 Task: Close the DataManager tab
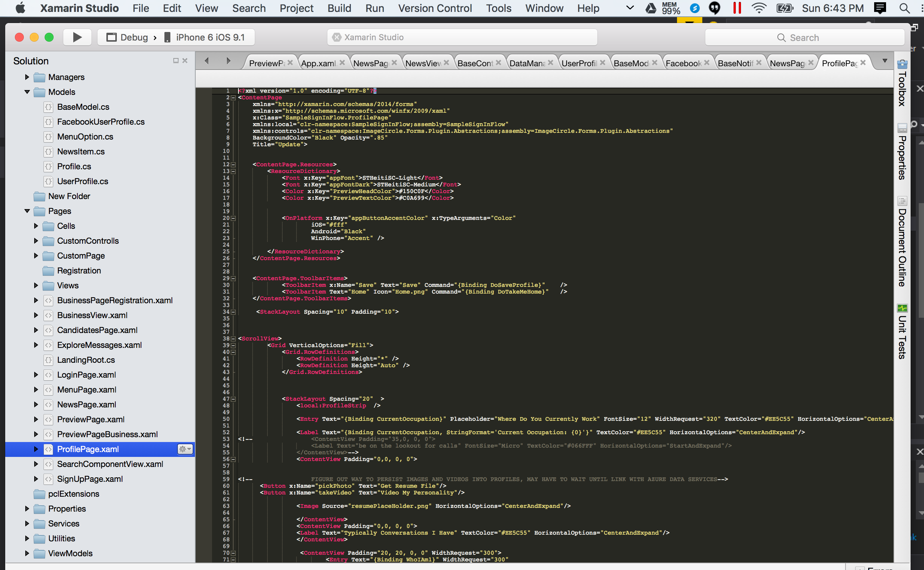point(551,63)
